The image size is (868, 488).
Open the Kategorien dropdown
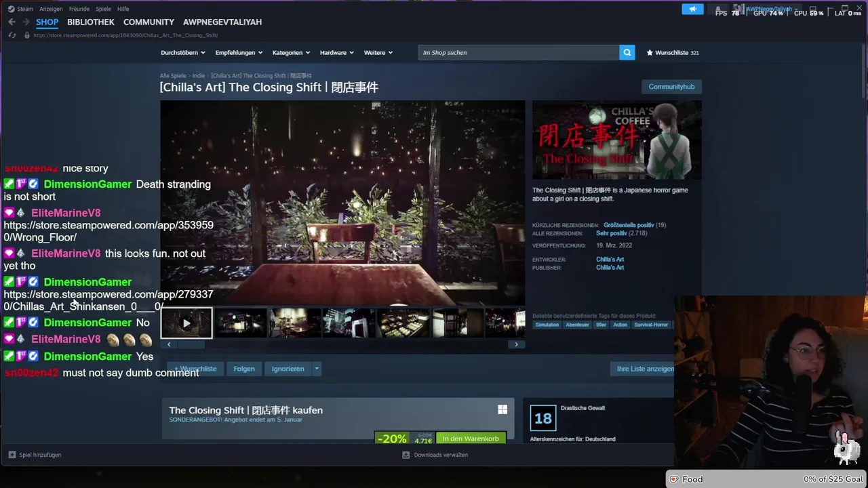[x=291, y=52]
